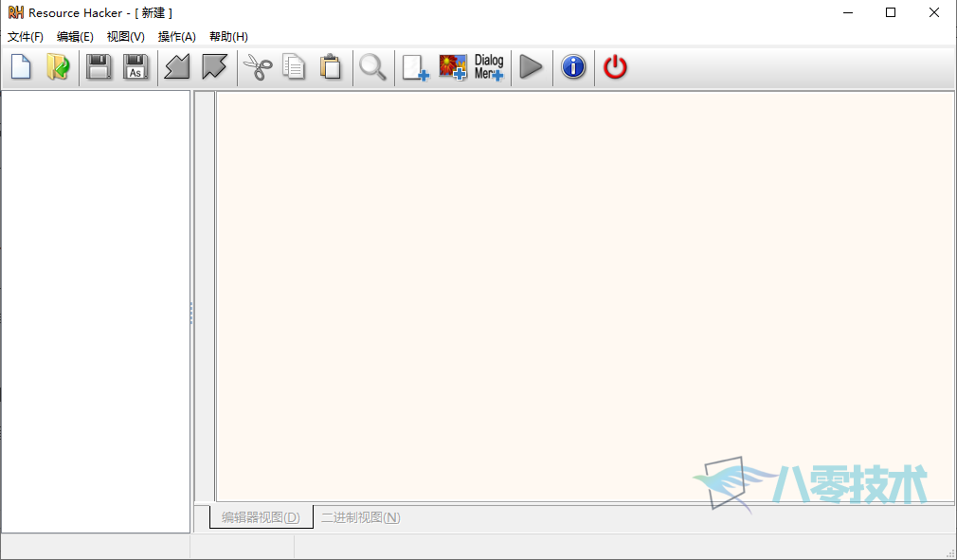Click the Copy pages icon
The image size is (957, 560).
click(294, 66)
